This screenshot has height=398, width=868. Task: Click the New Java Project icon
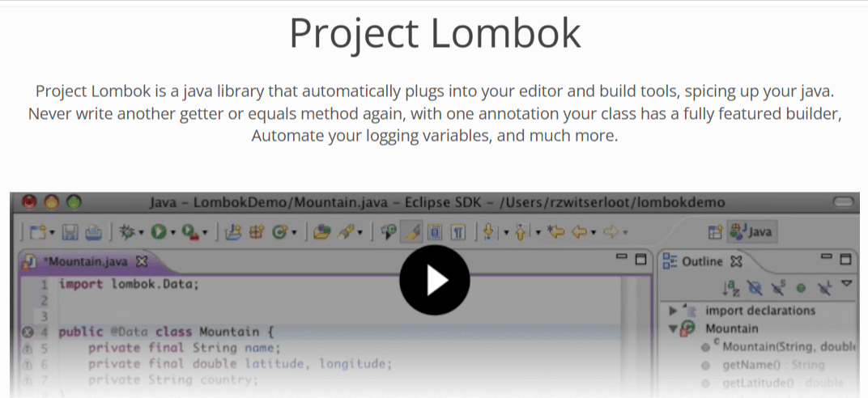tap(234, 233)
